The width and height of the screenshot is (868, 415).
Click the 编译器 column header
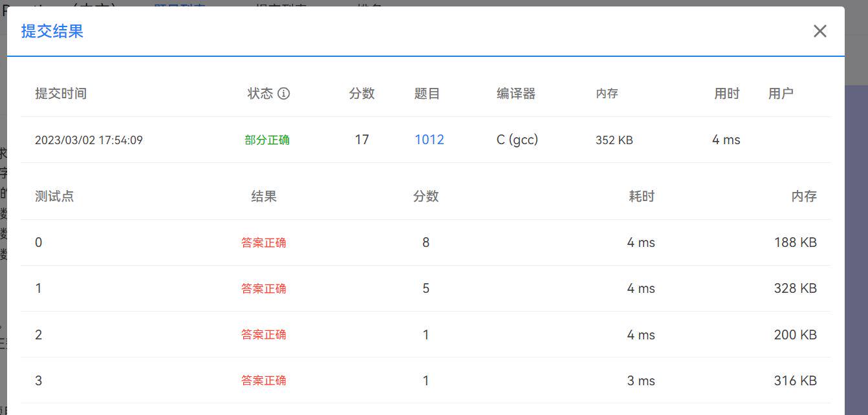[x=516, y=94]
